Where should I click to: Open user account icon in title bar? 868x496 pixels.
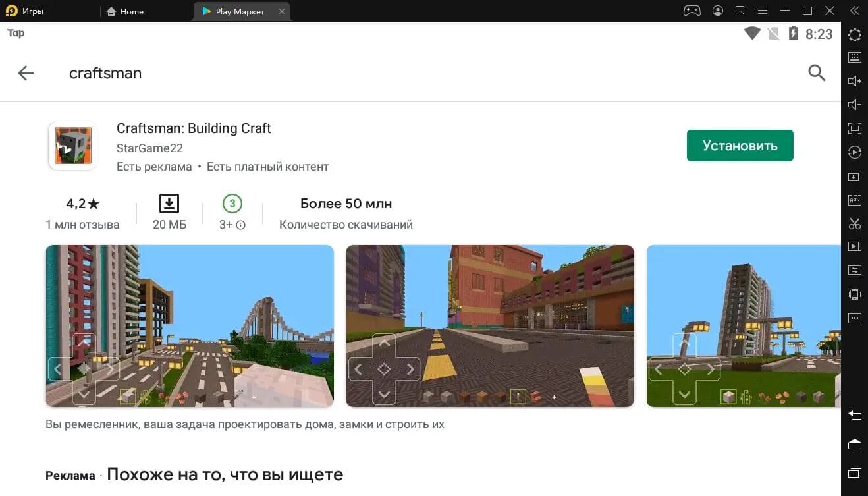pos(718,11)
